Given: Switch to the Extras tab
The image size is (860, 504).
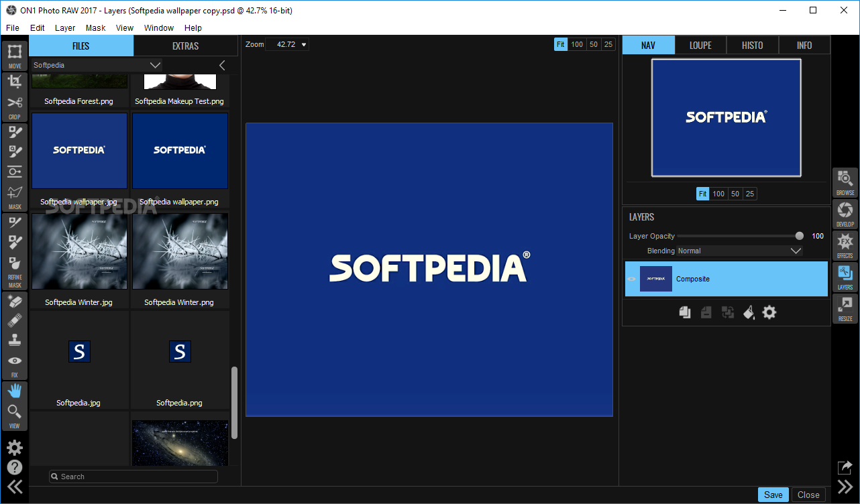Looking at the screenshot, I should pyautogui.click(x=186, y=46).
